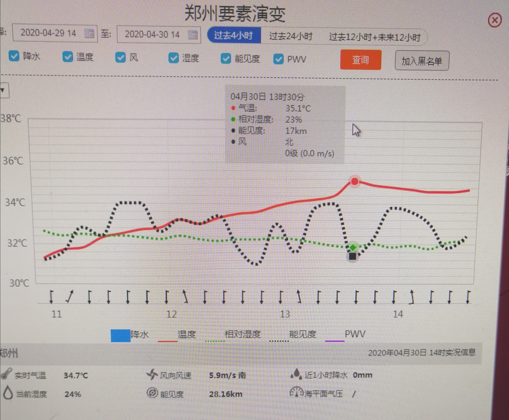Disable the PWV checkbox
The width and height of the screenshot is (509, 420).
(278, 59)
